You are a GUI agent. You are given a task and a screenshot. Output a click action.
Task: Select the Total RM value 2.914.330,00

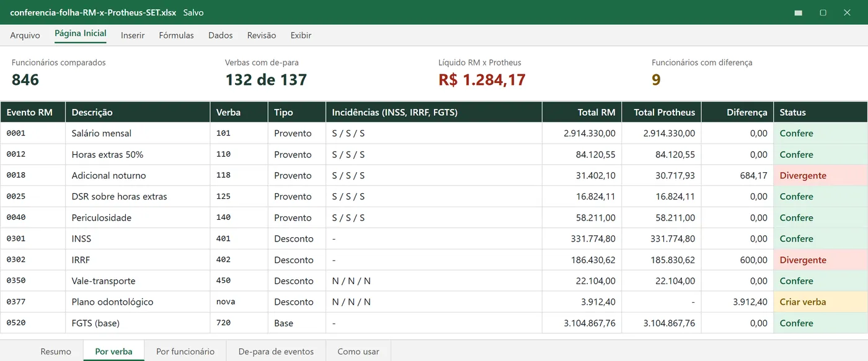point(582,133)
